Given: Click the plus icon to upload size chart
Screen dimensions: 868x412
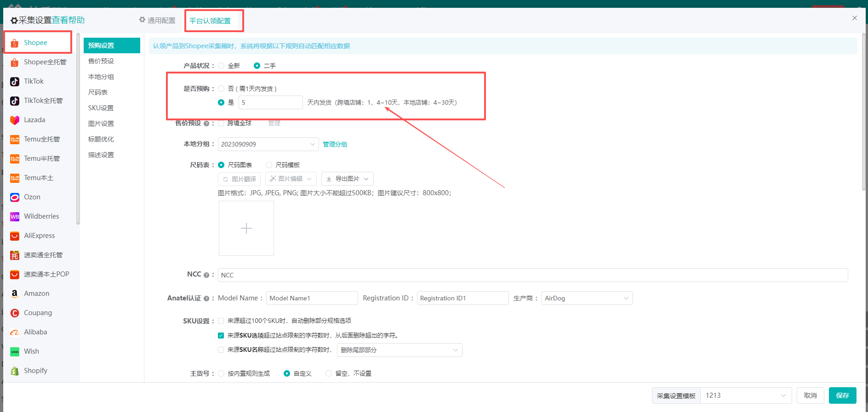Looking at the screenshot, I should pos(246,228).
